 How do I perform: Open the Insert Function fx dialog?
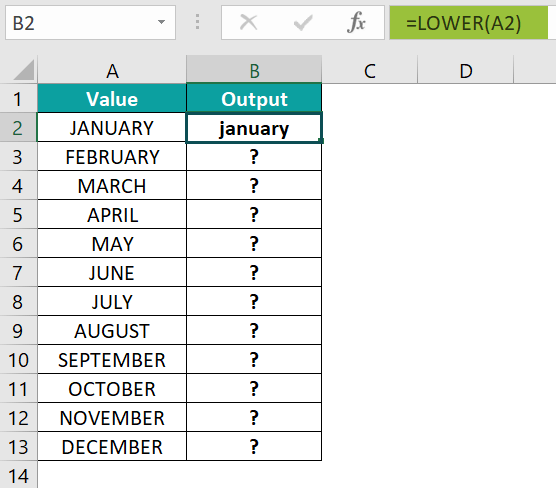click(x=356, y=22)
